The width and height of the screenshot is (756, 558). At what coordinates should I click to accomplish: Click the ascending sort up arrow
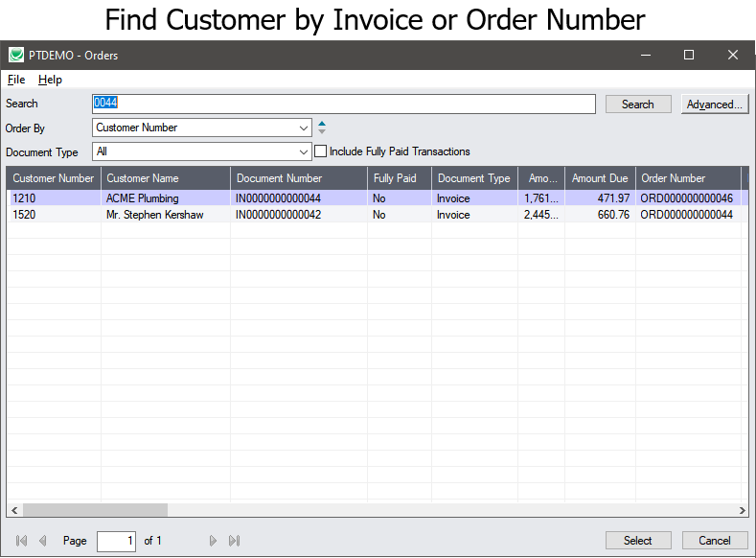(322, 123)
